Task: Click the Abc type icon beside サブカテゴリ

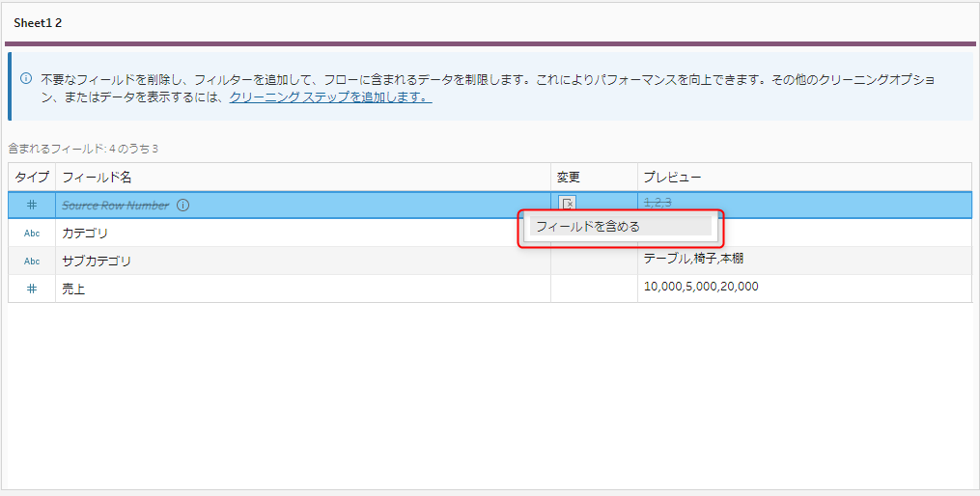Action: coord(32,262)
